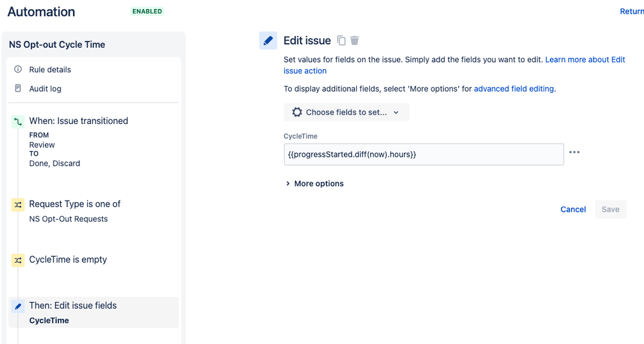Screen dimensions: 644x344
Task: Open the advanced field editing link
Action: 514,89
